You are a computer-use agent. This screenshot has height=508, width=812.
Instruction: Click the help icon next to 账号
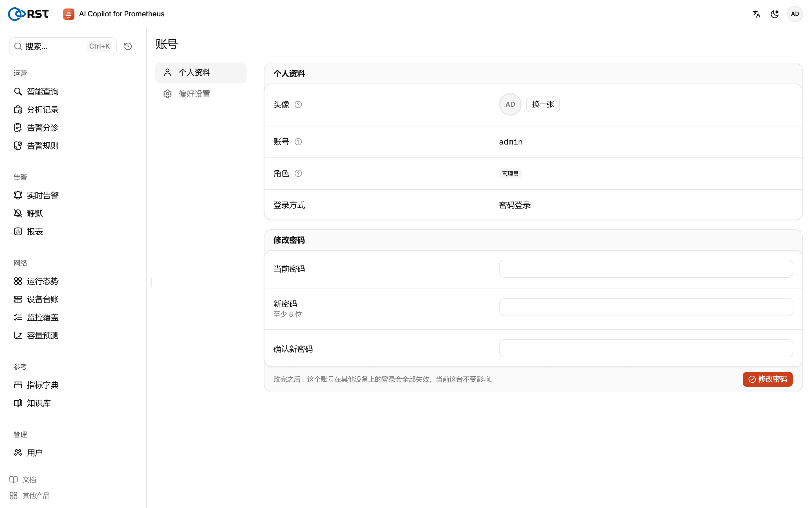(x=298, y=142)
